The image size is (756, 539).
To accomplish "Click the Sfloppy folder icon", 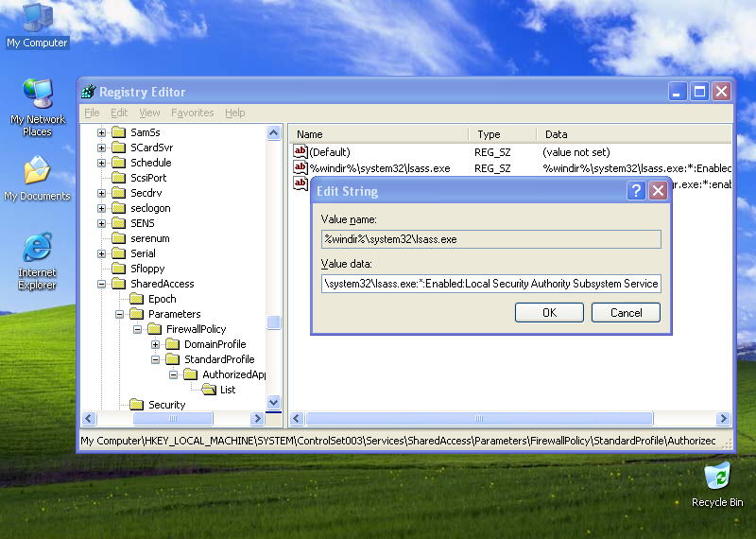I will (119, 269).
